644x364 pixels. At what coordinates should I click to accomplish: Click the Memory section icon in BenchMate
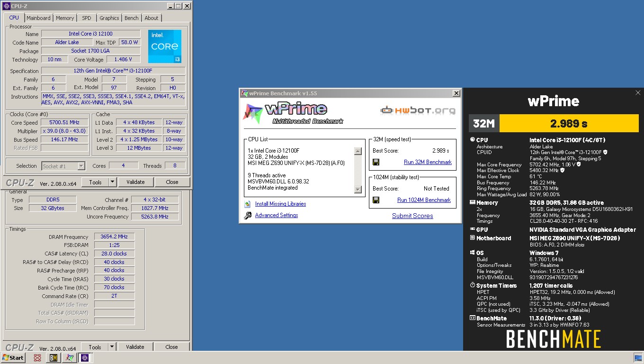click(472, 202)
